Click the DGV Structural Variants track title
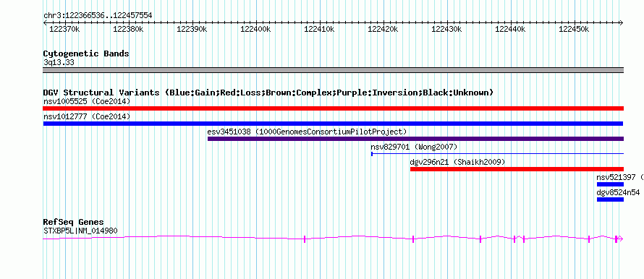644x279 pixels. [x=268, y=93]
